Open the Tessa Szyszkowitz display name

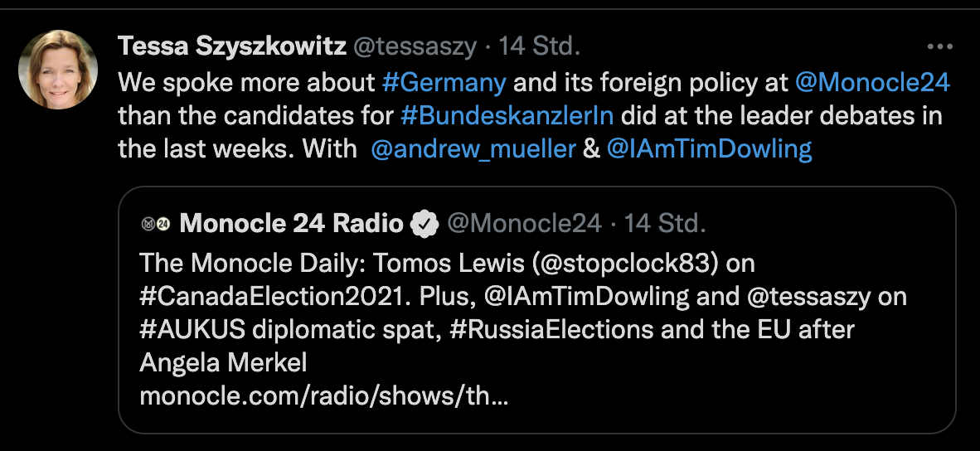point(232,46)
